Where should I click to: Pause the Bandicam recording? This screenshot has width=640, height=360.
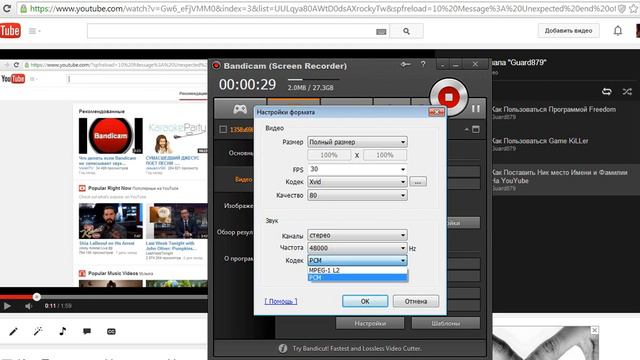click(476, 109)
